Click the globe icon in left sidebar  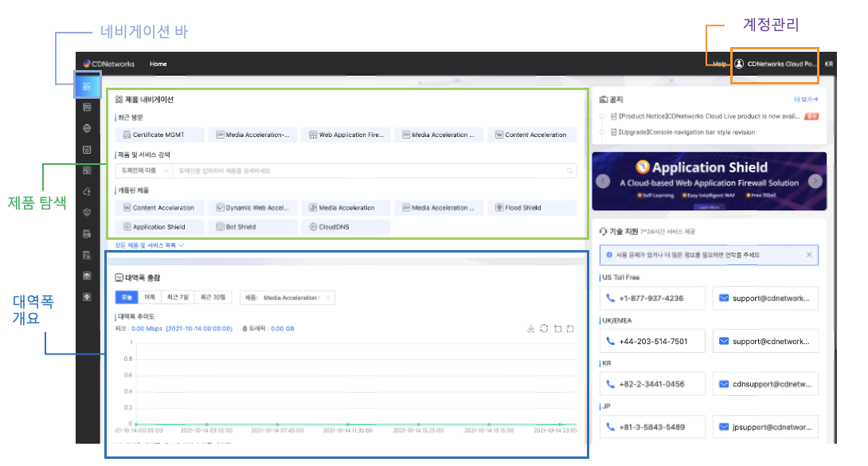click(87, 127)
